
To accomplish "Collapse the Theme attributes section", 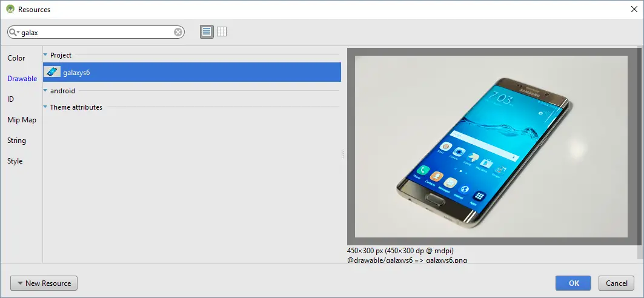I will click(x=45, y=107).
